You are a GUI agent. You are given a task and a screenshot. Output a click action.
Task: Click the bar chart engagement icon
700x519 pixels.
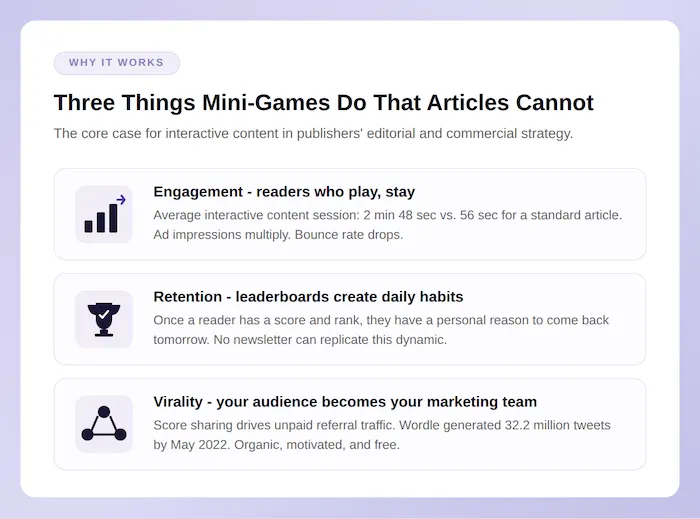(104, 214)
